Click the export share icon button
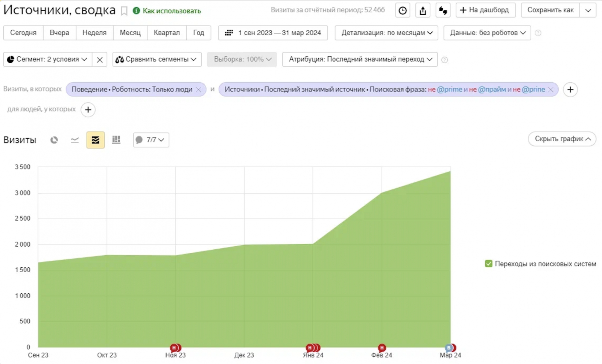This screenshot has height=364, width=602. pyautogui.click(x=423, y=11)
